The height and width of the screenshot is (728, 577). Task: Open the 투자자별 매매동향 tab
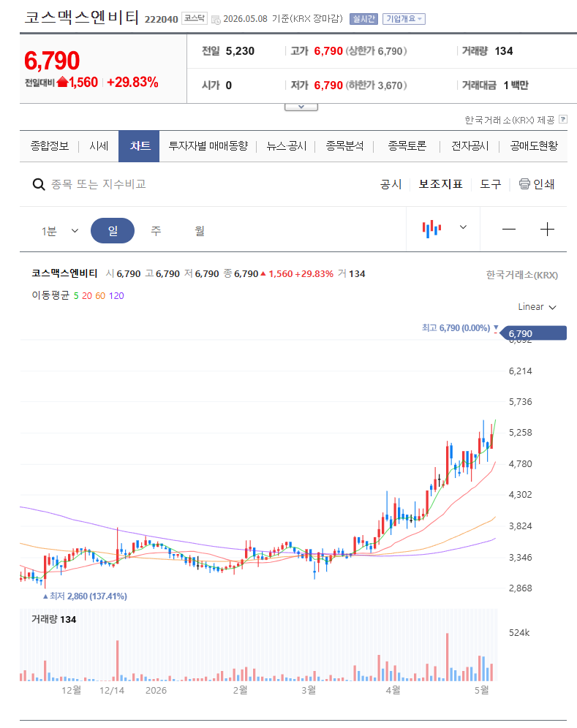[208, 146]
